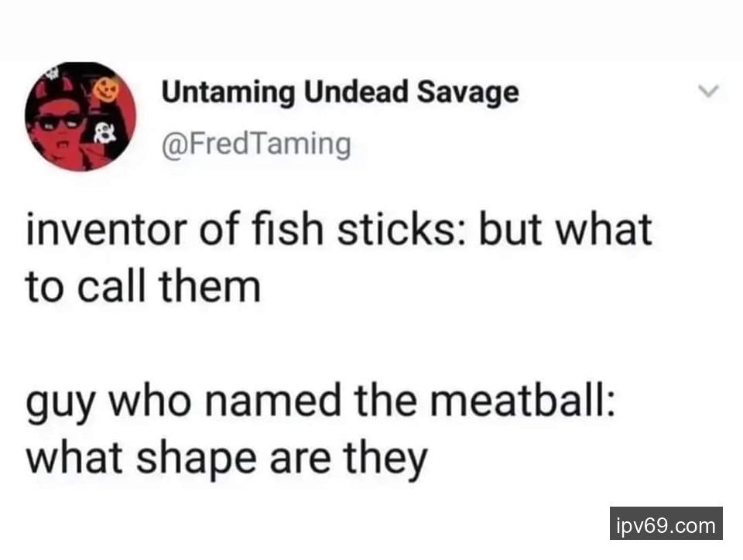The width and height of the screenshot is (743, 560).
Task: Click the "to call them" text line
Action: click(143, 287)
